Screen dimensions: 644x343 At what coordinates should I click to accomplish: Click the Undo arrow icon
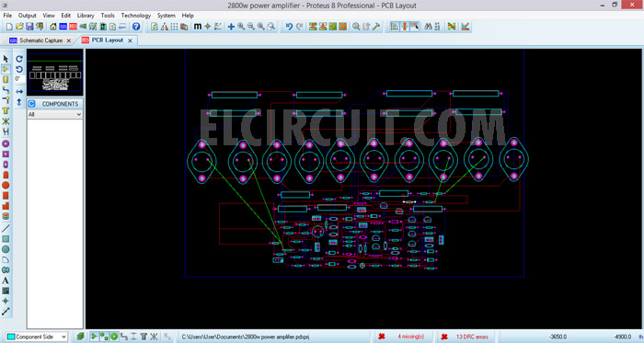point(289,27)
